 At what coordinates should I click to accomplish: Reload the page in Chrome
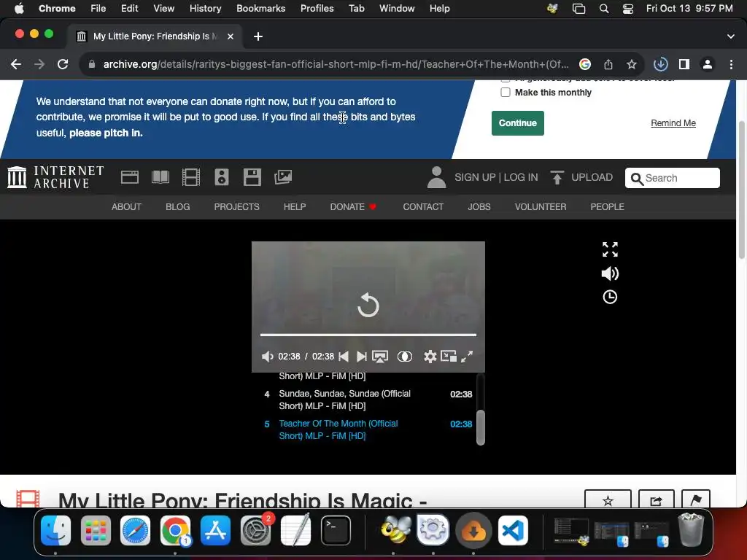[x=63, y=64]
